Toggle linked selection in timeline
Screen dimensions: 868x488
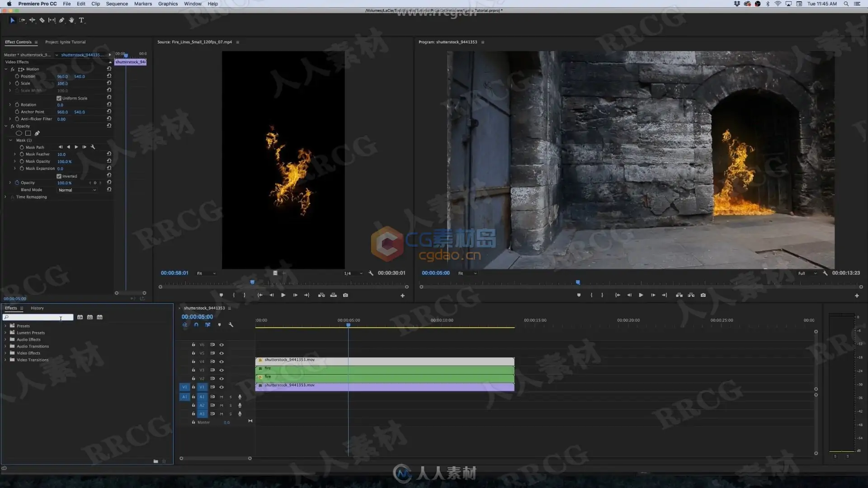tap(208, 325)
